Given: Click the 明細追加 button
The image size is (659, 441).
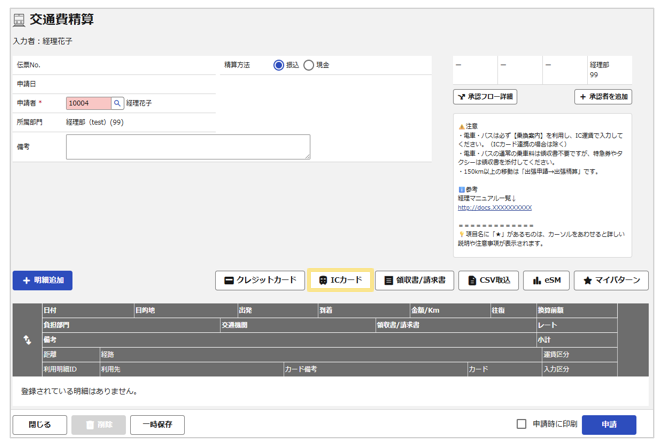Looking at the screenshot, I should pyautogui.click(x=42, y=280).
